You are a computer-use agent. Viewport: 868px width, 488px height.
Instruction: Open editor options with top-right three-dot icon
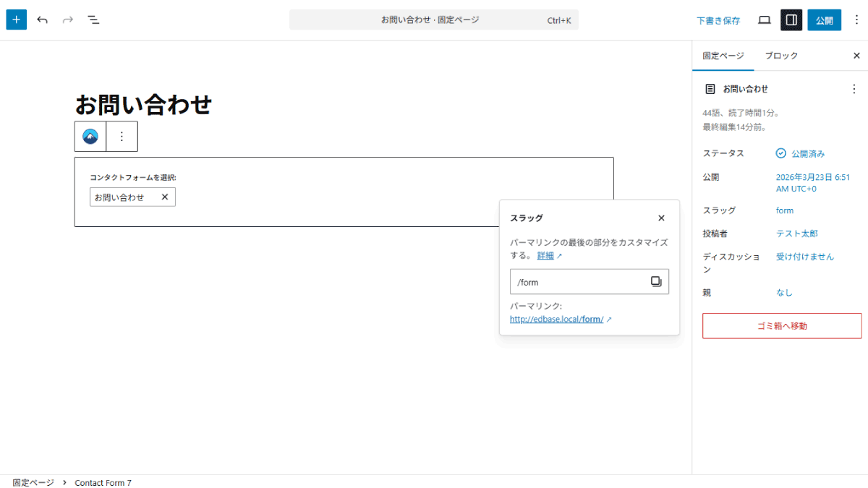tap(856, 20)
